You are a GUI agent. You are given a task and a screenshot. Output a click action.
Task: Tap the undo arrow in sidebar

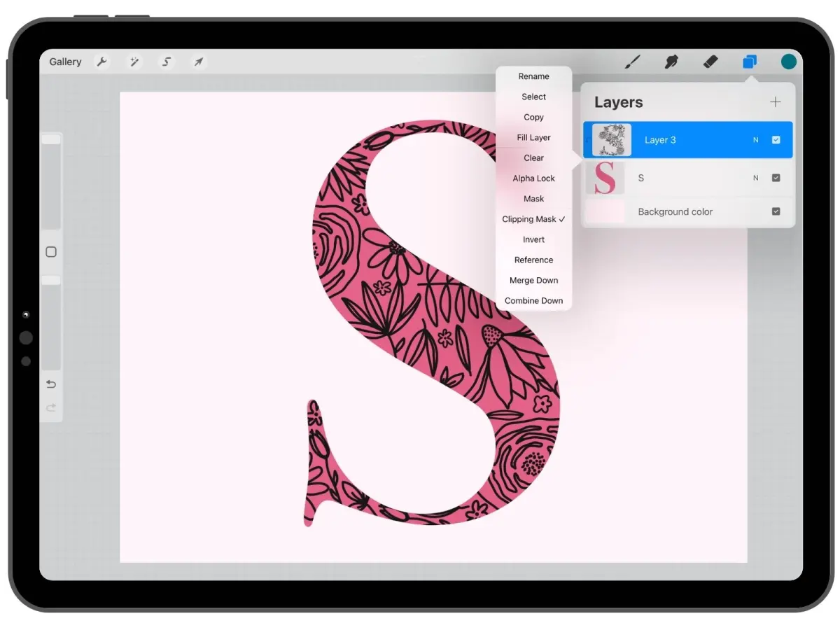point(51,384)
